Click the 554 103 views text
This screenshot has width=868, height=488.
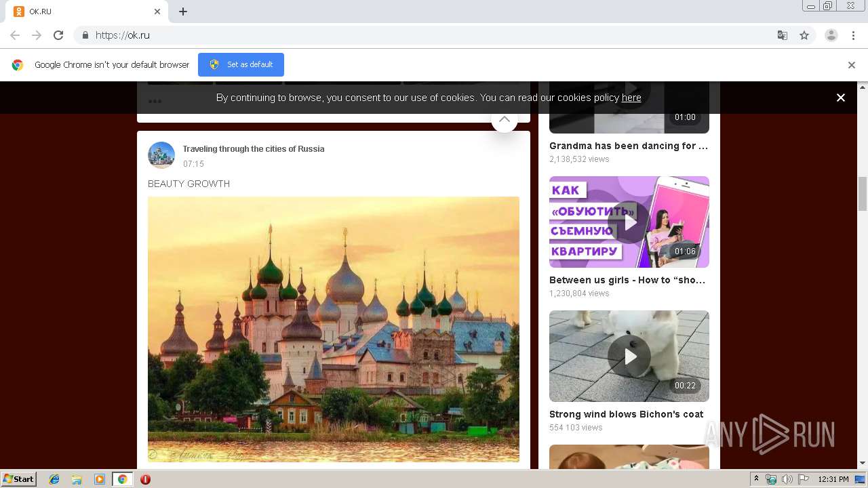click(576, 428)
